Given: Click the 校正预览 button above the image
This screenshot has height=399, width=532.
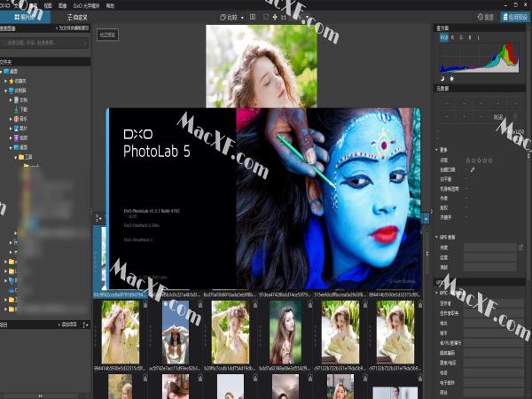Looking at the screenshot, I should pyautogui.click(x=107, y=35).
